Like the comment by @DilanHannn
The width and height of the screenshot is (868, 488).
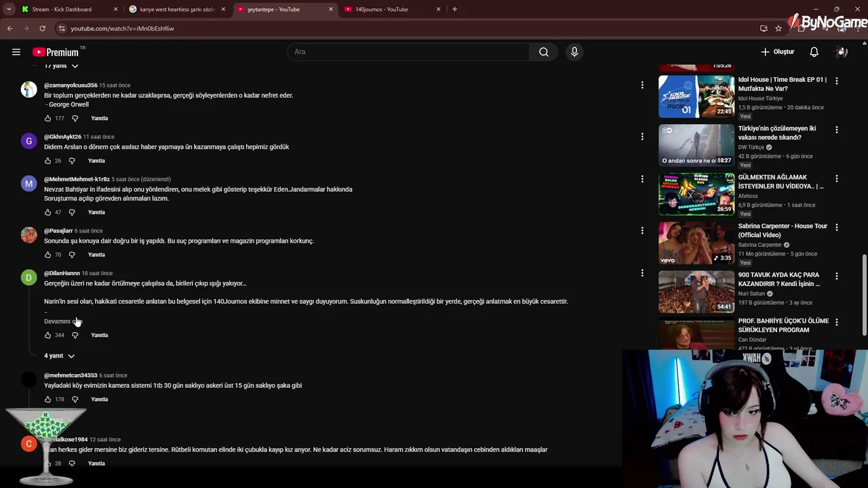click(47, 335)
